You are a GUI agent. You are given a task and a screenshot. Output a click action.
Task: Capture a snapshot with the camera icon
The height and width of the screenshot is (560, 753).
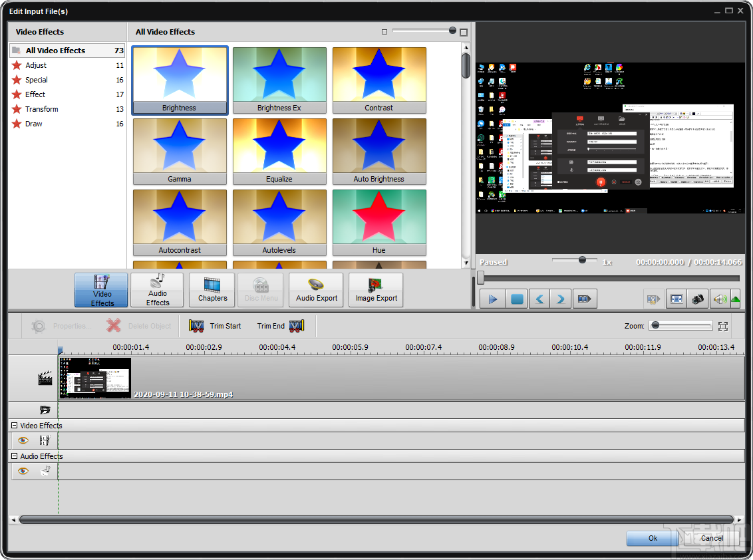coord(697,299)
